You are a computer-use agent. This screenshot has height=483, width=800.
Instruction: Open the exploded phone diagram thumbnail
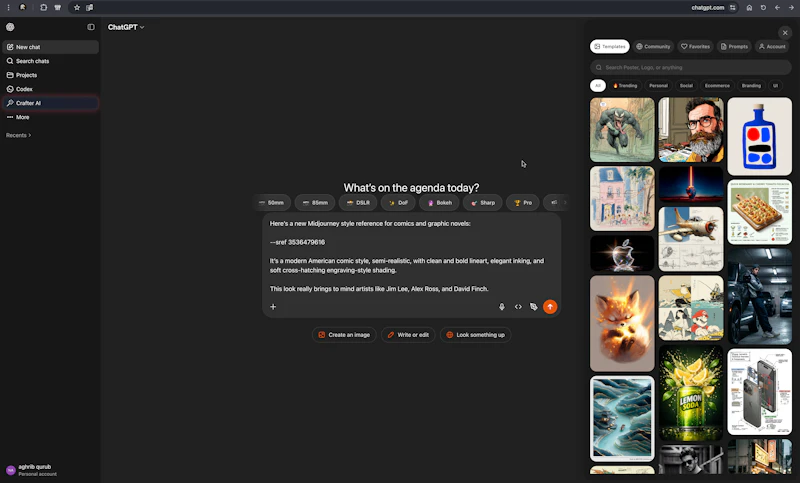[760, 392]
